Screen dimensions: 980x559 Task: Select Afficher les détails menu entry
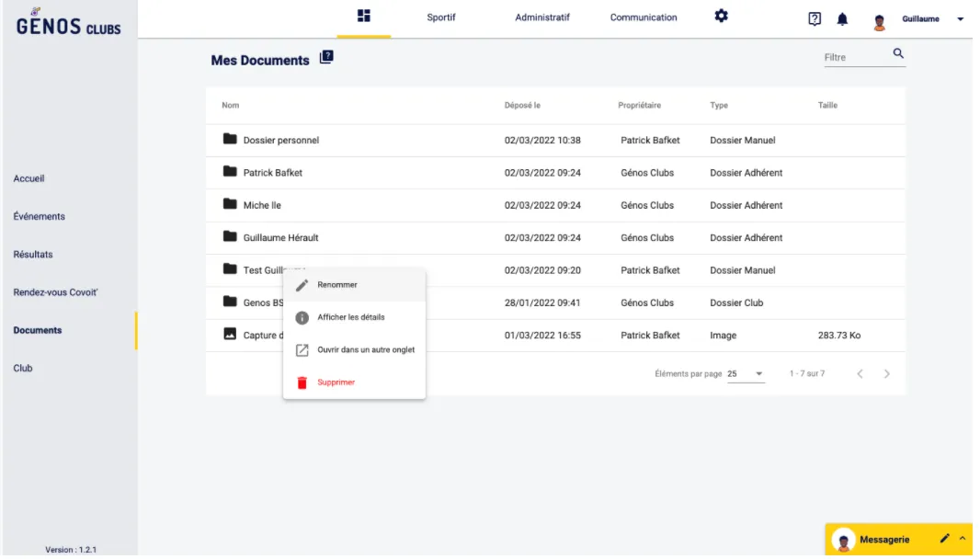tap(350, 317)
